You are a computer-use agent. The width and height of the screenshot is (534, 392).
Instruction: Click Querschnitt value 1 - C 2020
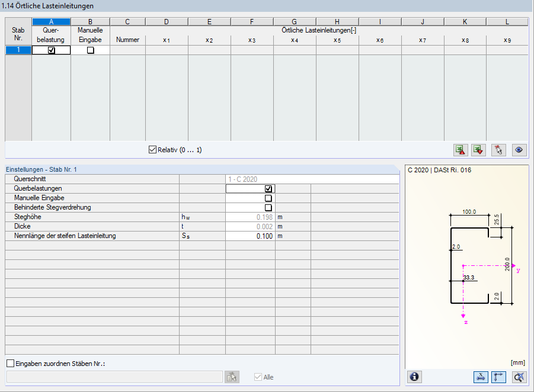pos(312,179)
